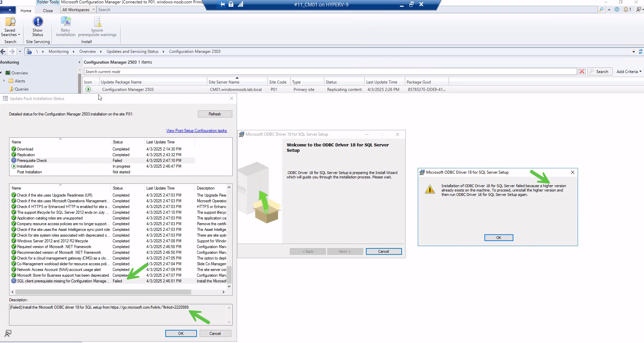Viewport: 644px width, 343px height.
Task: Click the user feedback icon top right
Action: (639, 9)
